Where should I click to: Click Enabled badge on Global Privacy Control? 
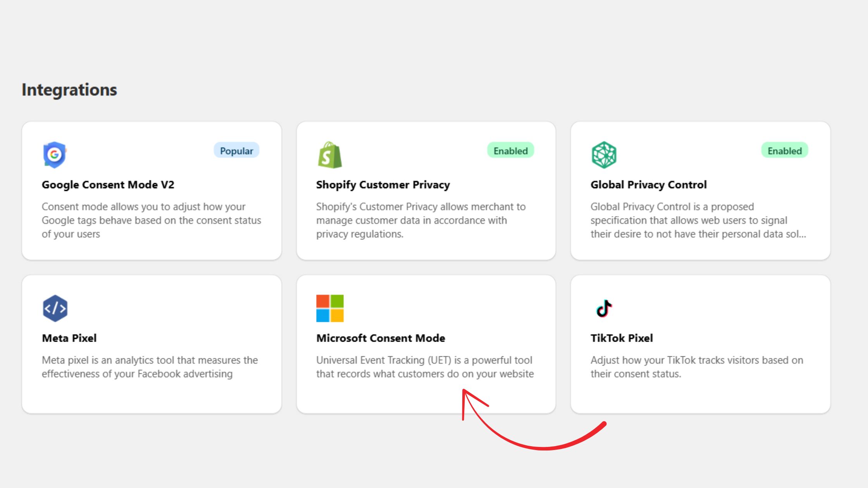(785, 151)
